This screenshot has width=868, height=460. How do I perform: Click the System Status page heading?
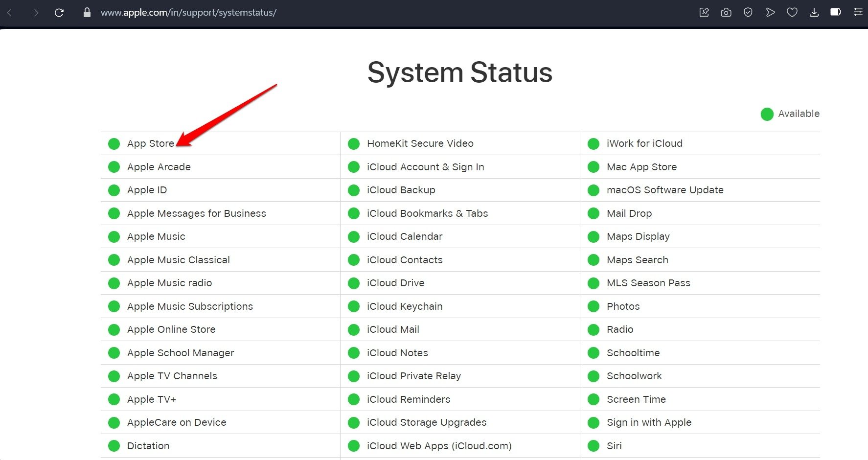(x=460, y=73)
